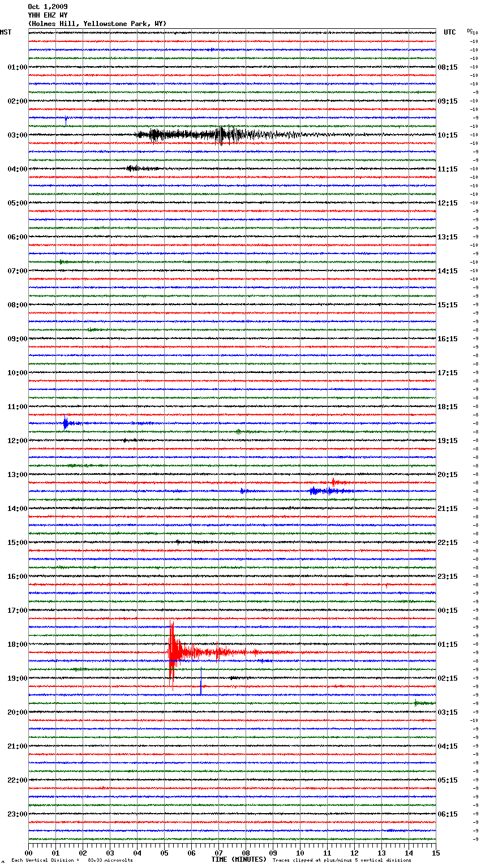Click the blue spike after 19:00 near minute 6
The image size is (481, 868).
pyautogui.click(x=201, y=682)
